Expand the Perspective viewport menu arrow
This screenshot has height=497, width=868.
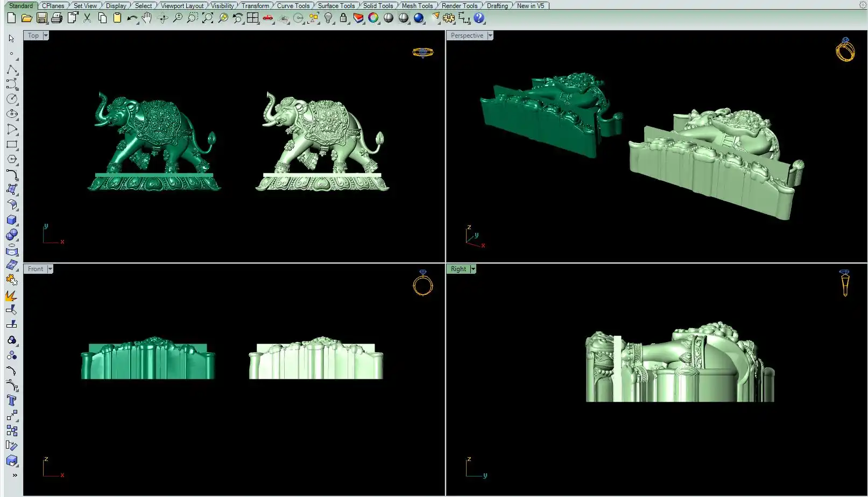[490, 35]
